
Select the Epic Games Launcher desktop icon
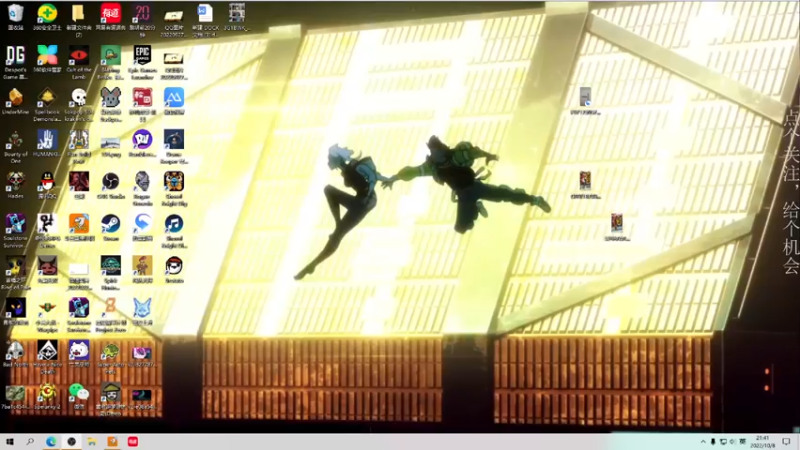coord(142,62)
